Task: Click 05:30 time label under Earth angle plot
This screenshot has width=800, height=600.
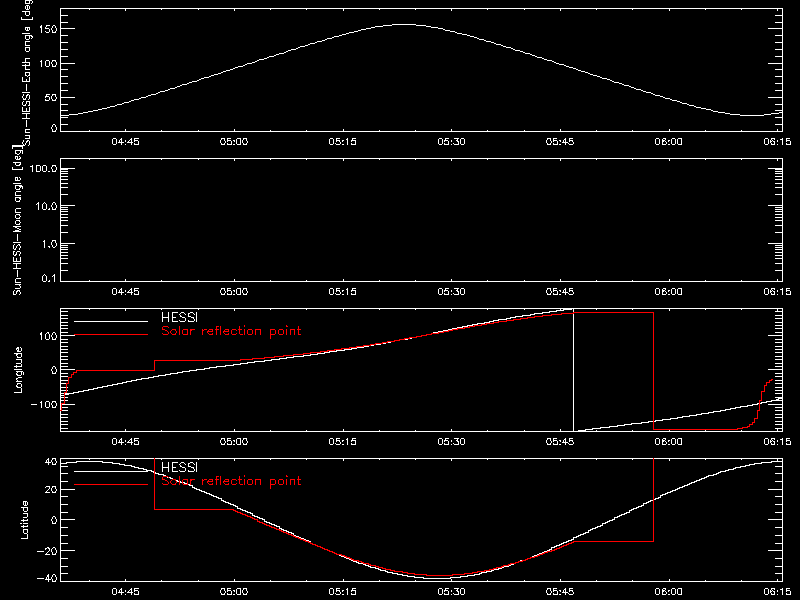Action: (452, 142)
